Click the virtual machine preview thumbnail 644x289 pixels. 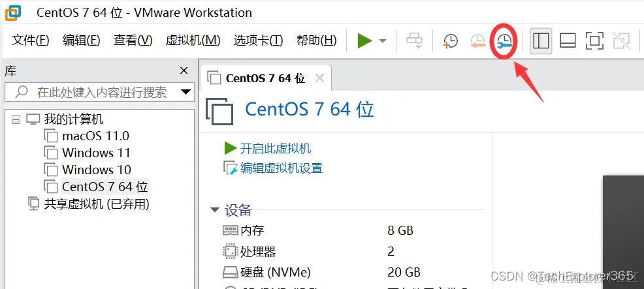tap(623, 232)
